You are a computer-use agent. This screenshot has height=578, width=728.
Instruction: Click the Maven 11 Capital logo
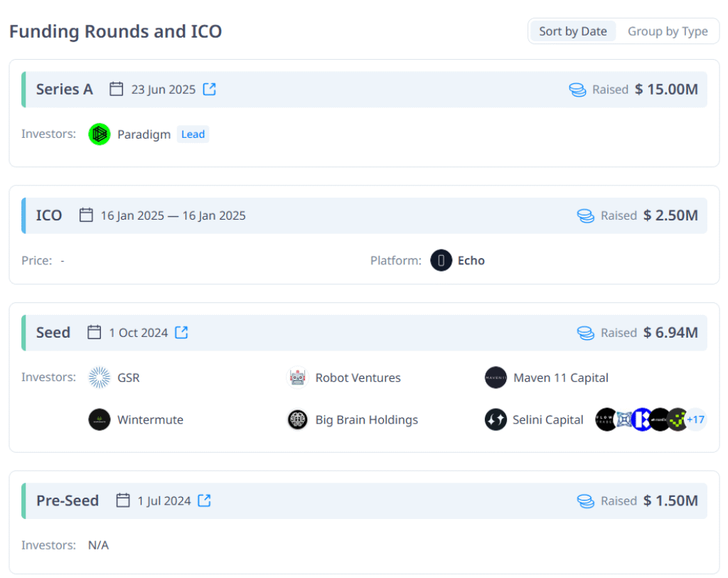point(496,378)
